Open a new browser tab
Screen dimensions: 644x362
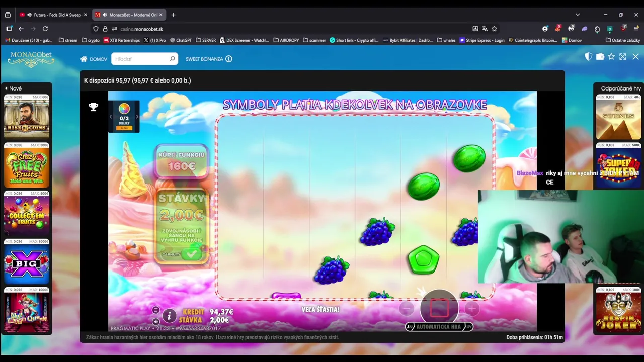coord(173,15)
